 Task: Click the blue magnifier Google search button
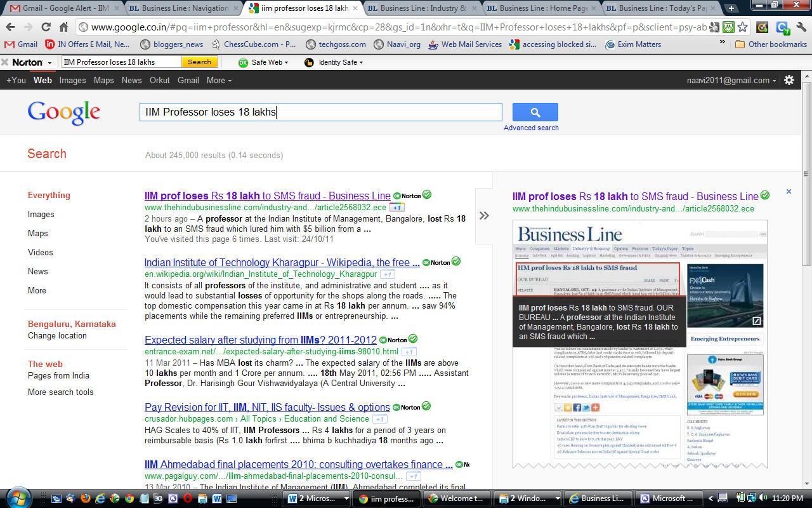click(x=535, y=112)
